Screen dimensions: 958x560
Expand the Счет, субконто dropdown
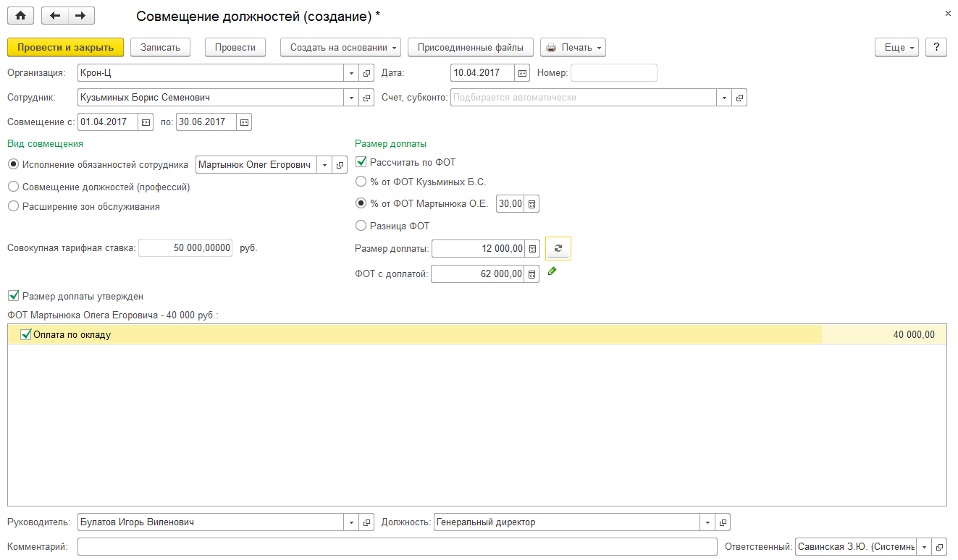pyautogui.click(x=724, y=98)
